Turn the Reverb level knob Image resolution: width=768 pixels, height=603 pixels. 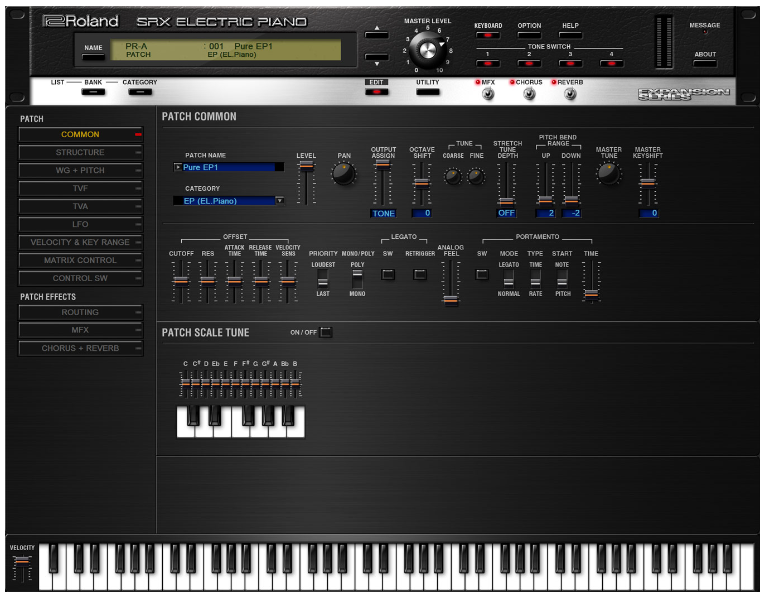click(570, 94)
